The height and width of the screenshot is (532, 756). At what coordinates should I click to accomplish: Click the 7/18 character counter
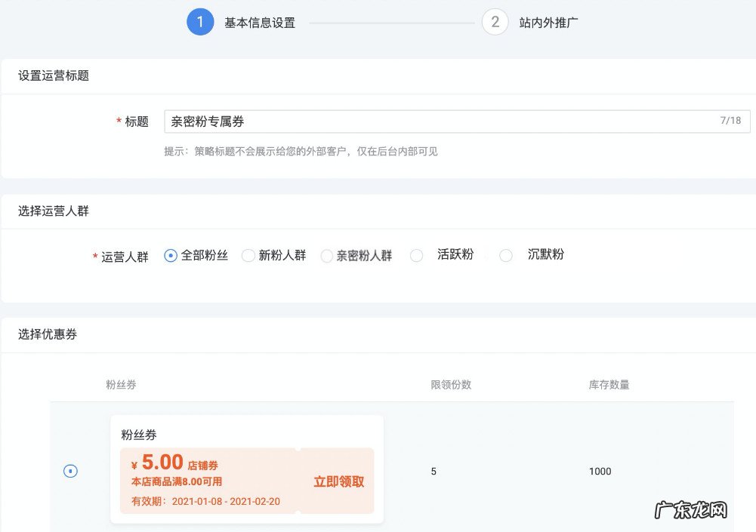(x=730, y=121)
